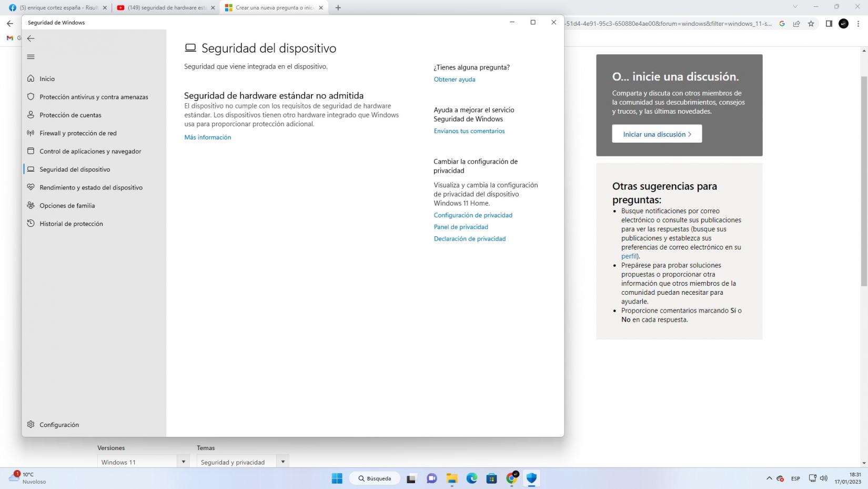Bookmark this page with the star icon
Image resolution: width=868 pixels, height=489 pixels.
pyautogui.click(x=811, y=24)
